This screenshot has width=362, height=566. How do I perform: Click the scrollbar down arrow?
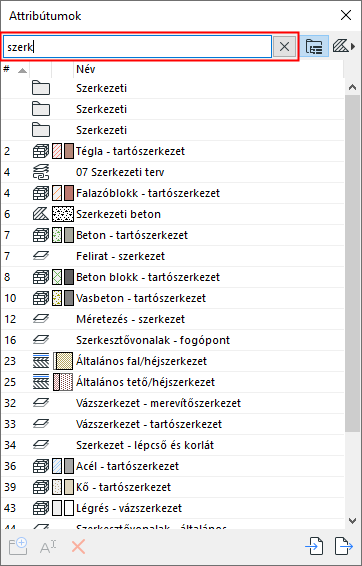pyautogui.click(x=353, y=520)
